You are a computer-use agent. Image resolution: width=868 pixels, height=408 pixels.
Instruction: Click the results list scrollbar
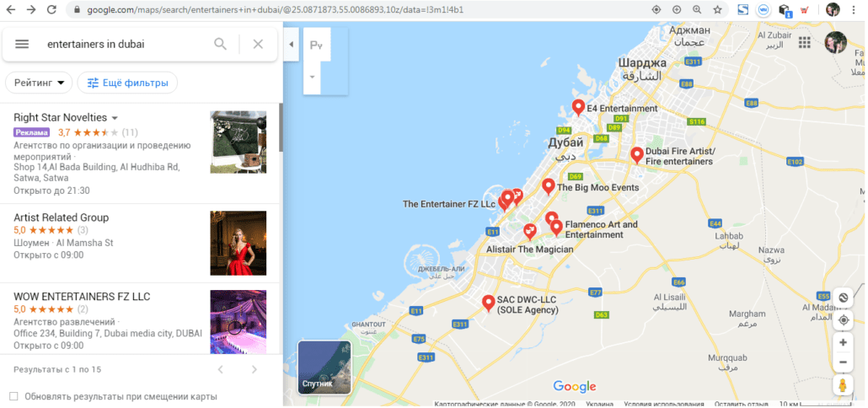click(x=281, y=127)
